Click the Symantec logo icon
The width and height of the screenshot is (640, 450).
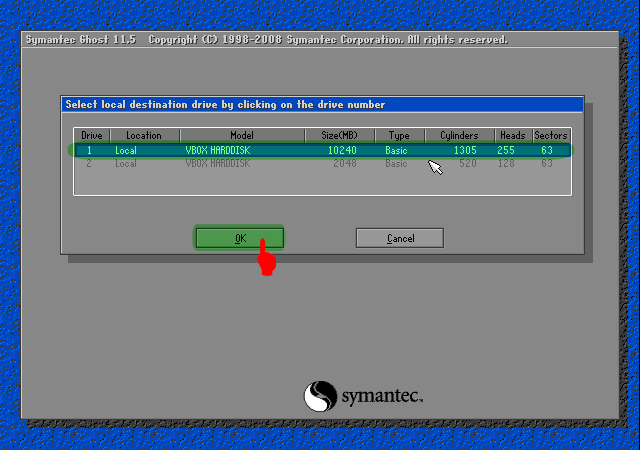pos(320,396)
